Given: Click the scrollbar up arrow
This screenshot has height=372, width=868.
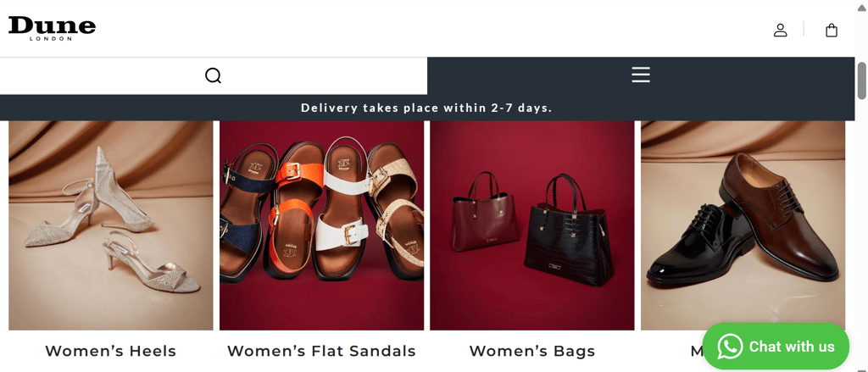Looking at the screenshot, I should point(862,6).
